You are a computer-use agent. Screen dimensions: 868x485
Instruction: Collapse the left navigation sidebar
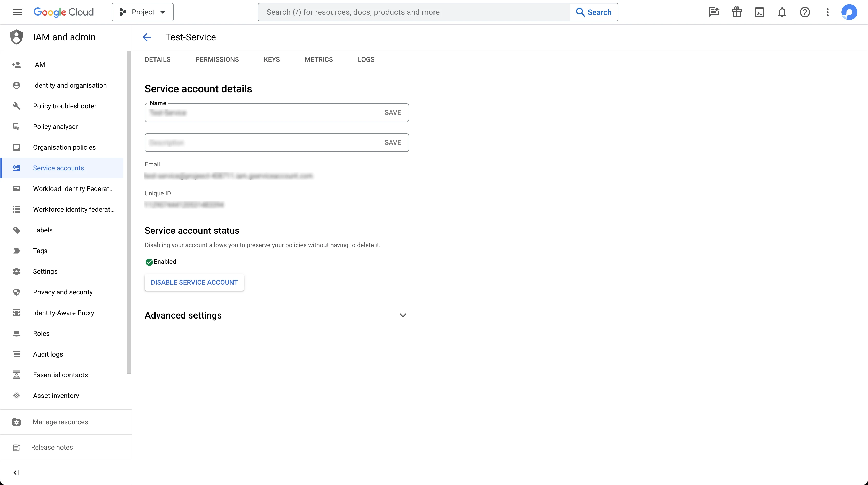pyautogui.click(x=16, y=472)
